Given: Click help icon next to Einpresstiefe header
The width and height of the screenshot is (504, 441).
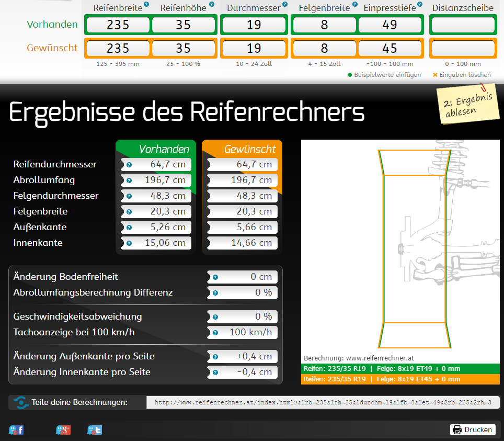Looking at the screenshot, I should click(420, 4).
